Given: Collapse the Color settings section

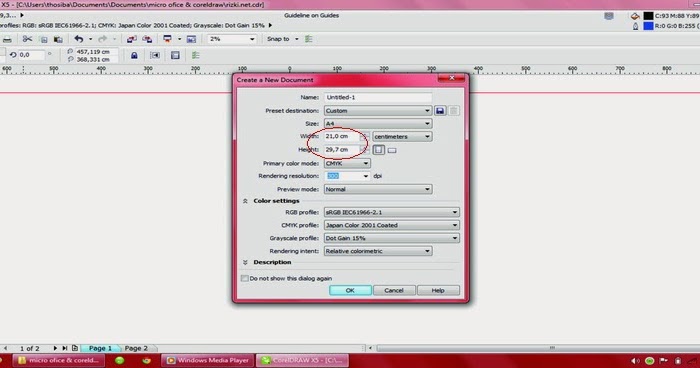Looking at the screenshot, I should tap(245, 201).
